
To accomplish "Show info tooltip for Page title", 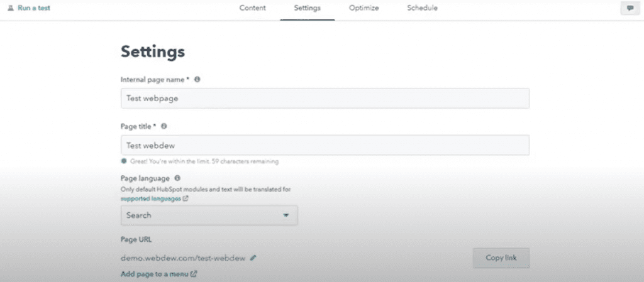I will pyautogui.click(x=164, y=126).
